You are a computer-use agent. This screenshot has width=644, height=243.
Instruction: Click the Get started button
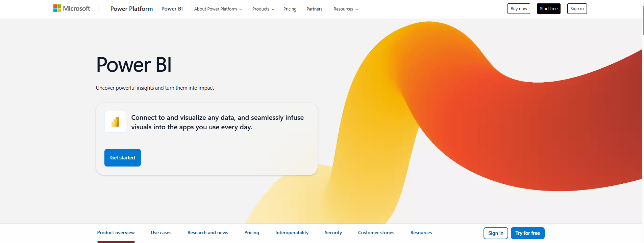pos(122,158)
